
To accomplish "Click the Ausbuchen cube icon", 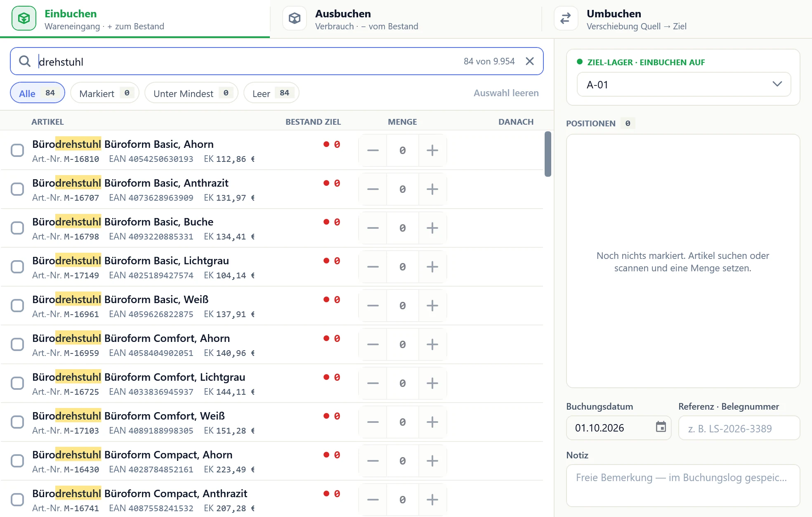I will tap(295, 19).
